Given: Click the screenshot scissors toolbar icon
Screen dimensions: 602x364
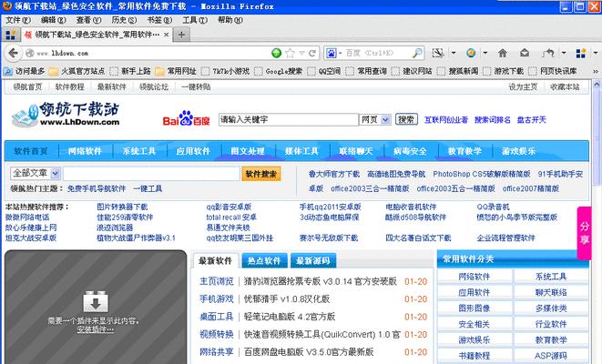Looking at the screenshot, I should (438, 54).
